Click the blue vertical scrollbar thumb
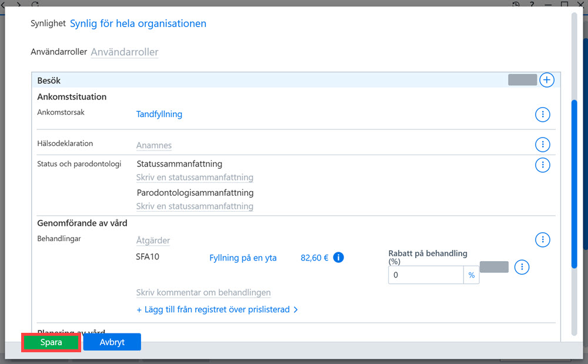Viewport: 588px width, 364px height. [x=574, y=183]
